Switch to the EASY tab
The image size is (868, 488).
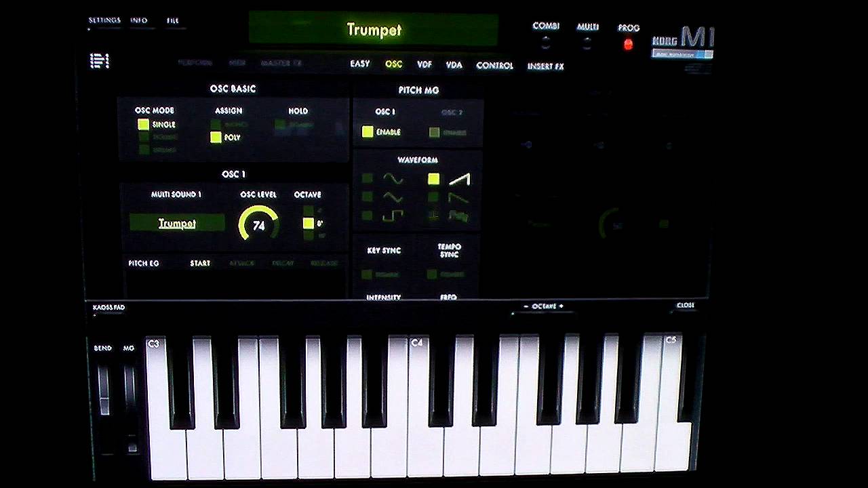(x=360, y=64)
